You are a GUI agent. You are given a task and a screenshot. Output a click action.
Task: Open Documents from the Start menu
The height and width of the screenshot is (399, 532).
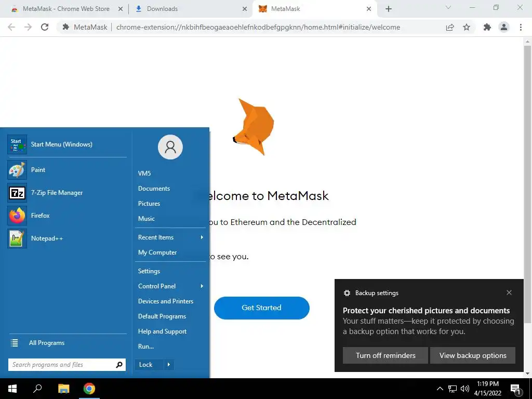[154, 189]
